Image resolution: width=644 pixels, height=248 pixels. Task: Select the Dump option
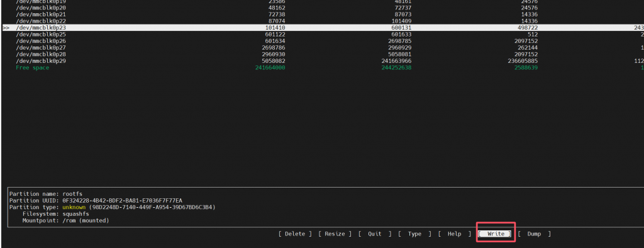534,234
